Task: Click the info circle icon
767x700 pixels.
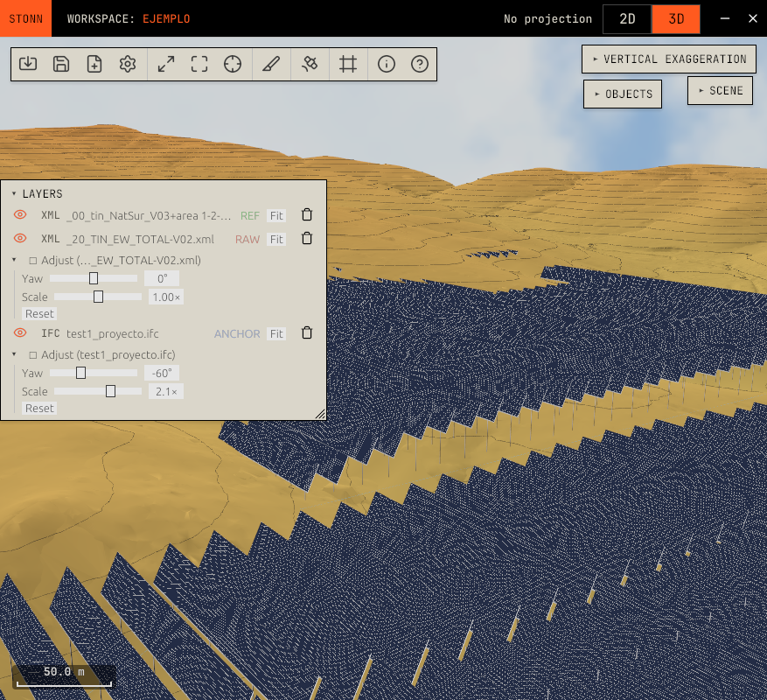Action: pyautogui.click(x=387, y=64)
